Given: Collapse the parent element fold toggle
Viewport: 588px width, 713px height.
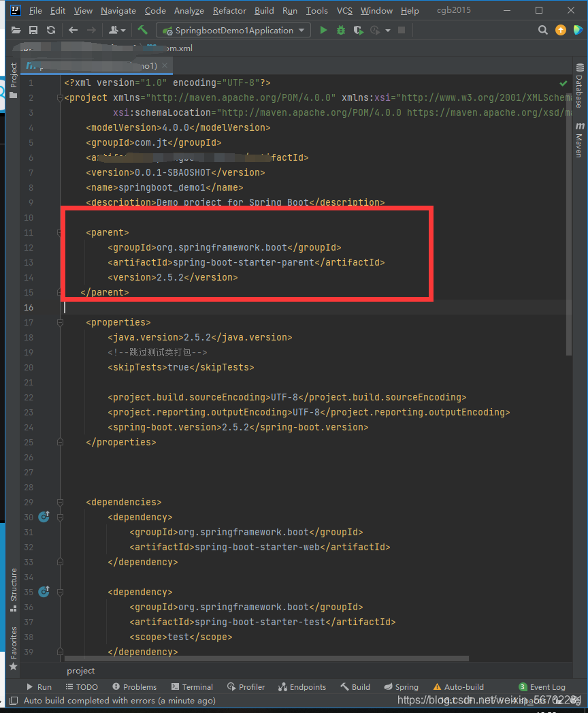Looking at the screenshot, I should click(60, 232).
